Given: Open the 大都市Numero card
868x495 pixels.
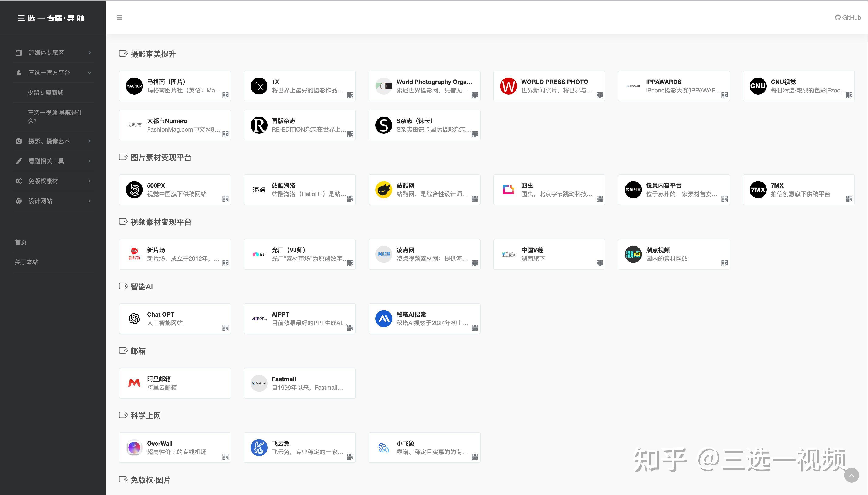Looking at the screenshot, I should [175, 125].
